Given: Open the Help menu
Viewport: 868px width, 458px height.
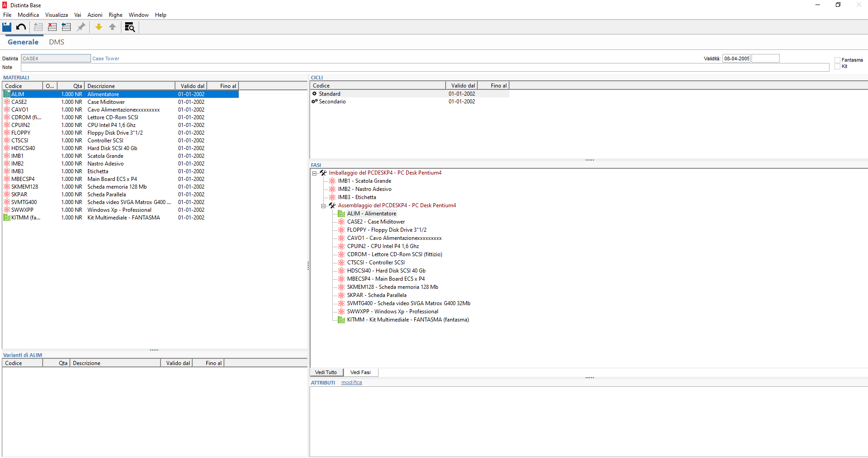Looking at the screenshot, I should pyautogui.click(x=160, y=15).
